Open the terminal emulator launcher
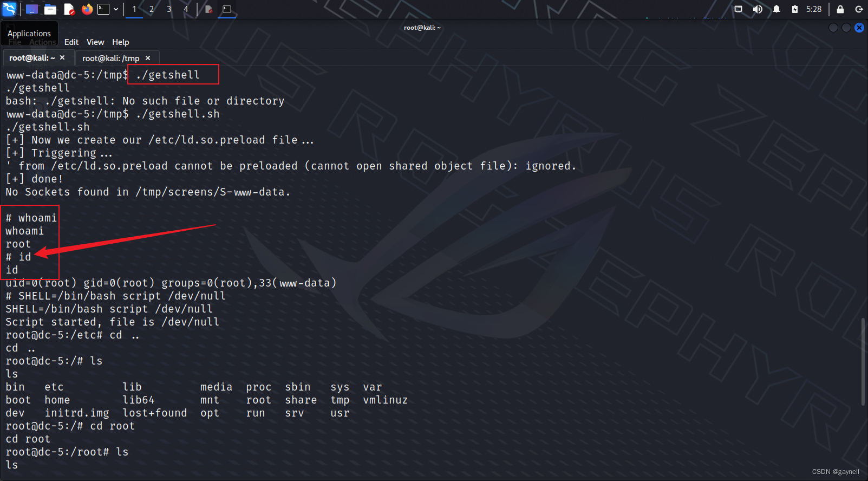This screenshot has height=481, width=868. pos(103,9)
